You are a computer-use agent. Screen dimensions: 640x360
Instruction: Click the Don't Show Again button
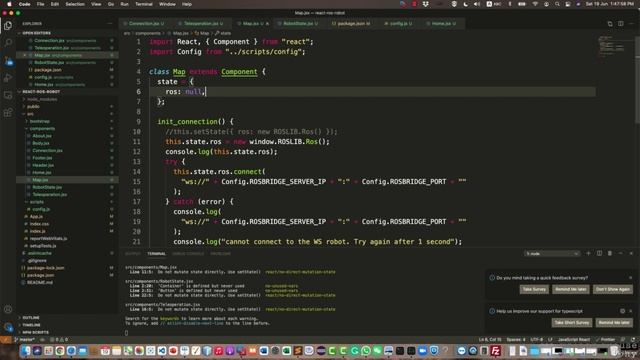click(x=613, y=289)
